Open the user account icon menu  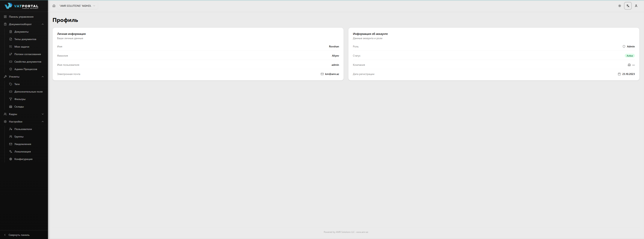coord(636,6)
